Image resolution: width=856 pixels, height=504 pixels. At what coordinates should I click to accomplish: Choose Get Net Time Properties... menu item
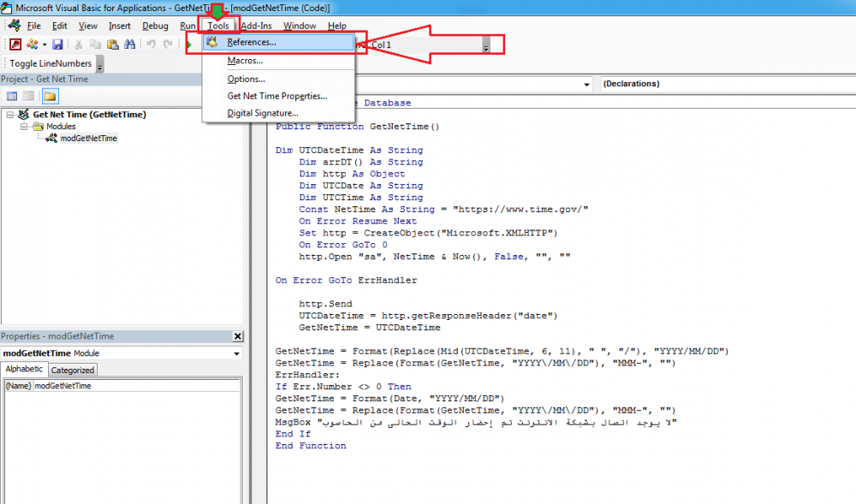[x=278, y=96]
